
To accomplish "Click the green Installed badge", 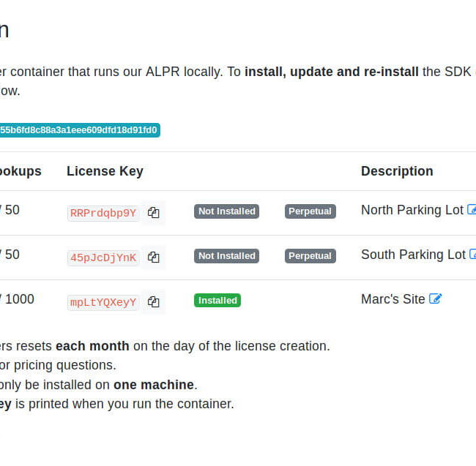I will [x=217, y=301].
